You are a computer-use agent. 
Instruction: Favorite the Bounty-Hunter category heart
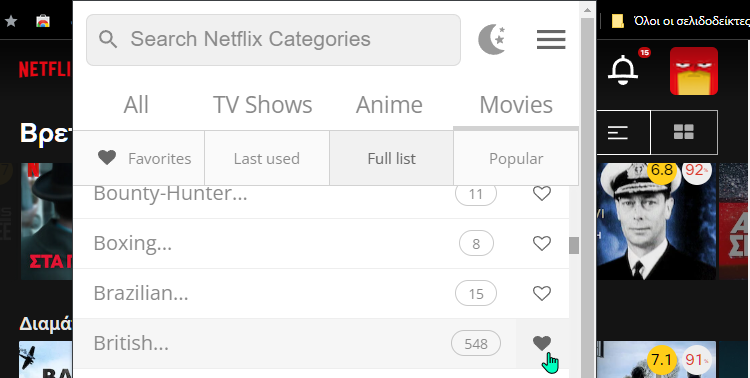click(542, 194)
